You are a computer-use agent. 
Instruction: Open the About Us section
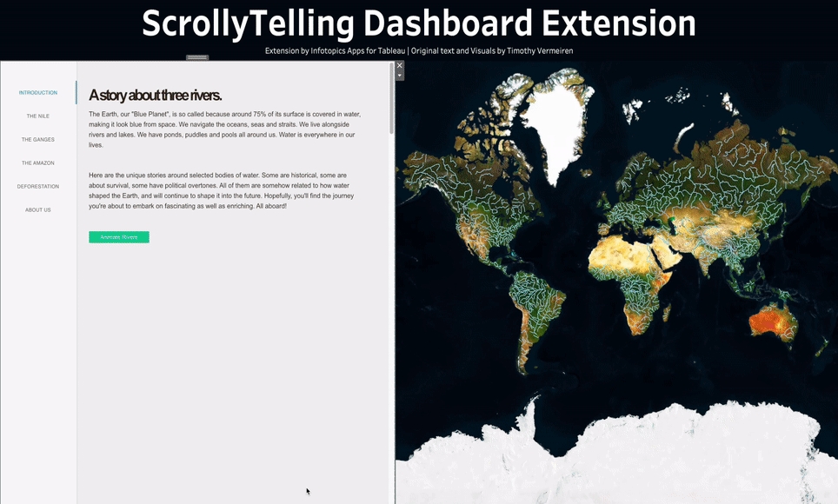click(x=38, y=209)
